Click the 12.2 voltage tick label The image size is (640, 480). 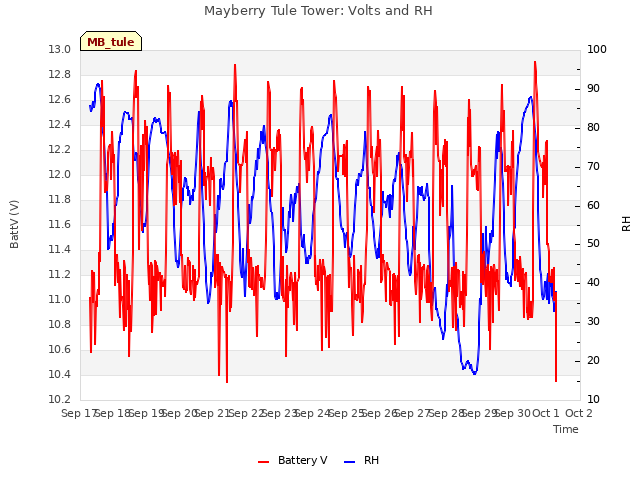(60, 150)
